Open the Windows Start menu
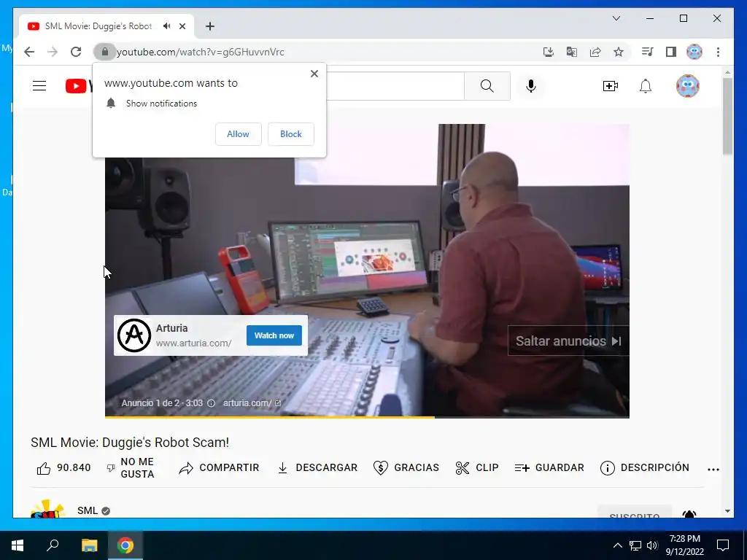The width and height of the screenshot is (747, 560). tap(18, 545)
